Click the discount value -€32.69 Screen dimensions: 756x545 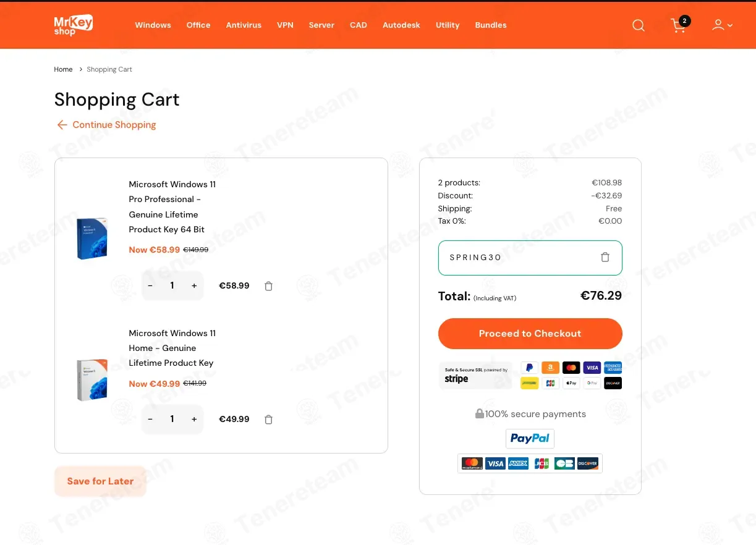coord(606,196)
